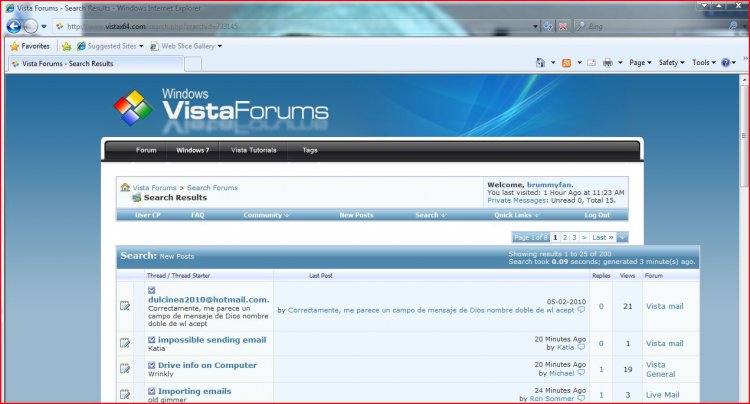Open the page jump dropdown arrow in pagination
The image size is (750, 404).
tap(622, 237)
